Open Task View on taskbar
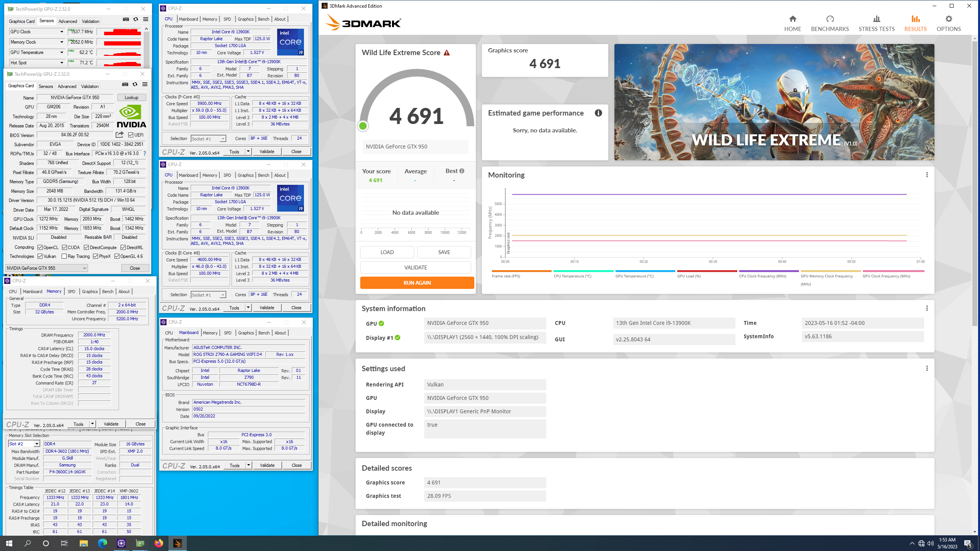This screenshot has width=980, height=551. click(64, 543)
